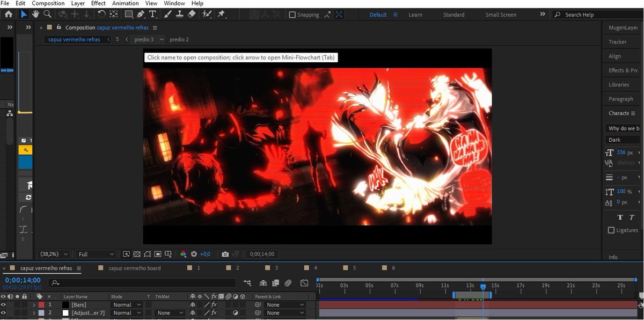Toggle the Motion Blur enable icon
This screenshot has width=644, height=320.
coord(288,282)
